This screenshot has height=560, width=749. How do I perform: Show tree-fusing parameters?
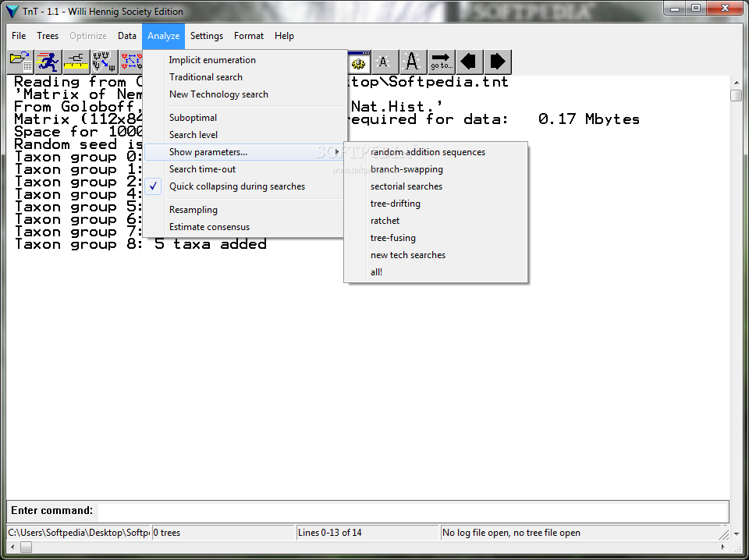click(x=435, y=238)
